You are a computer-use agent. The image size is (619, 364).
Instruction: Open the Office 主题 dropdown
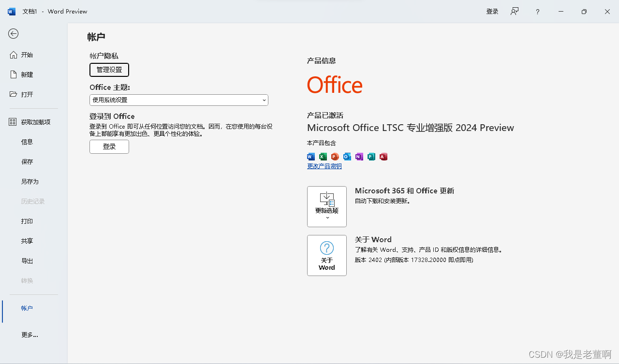tap(179, 100)
